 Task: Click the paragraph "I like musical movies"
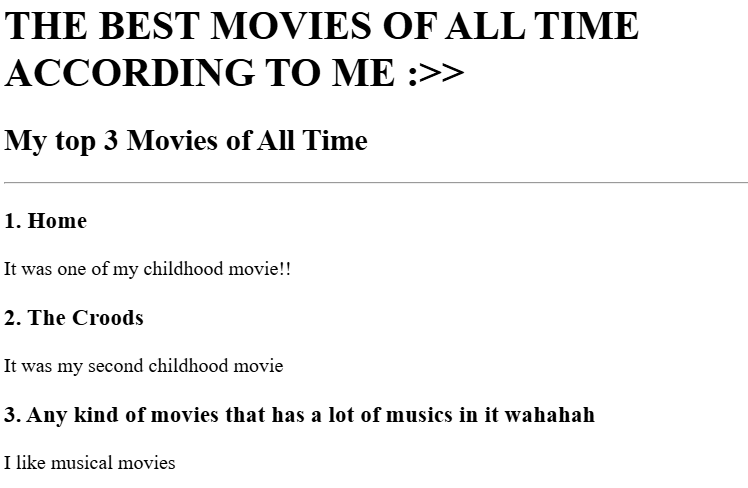pos(90,463)
